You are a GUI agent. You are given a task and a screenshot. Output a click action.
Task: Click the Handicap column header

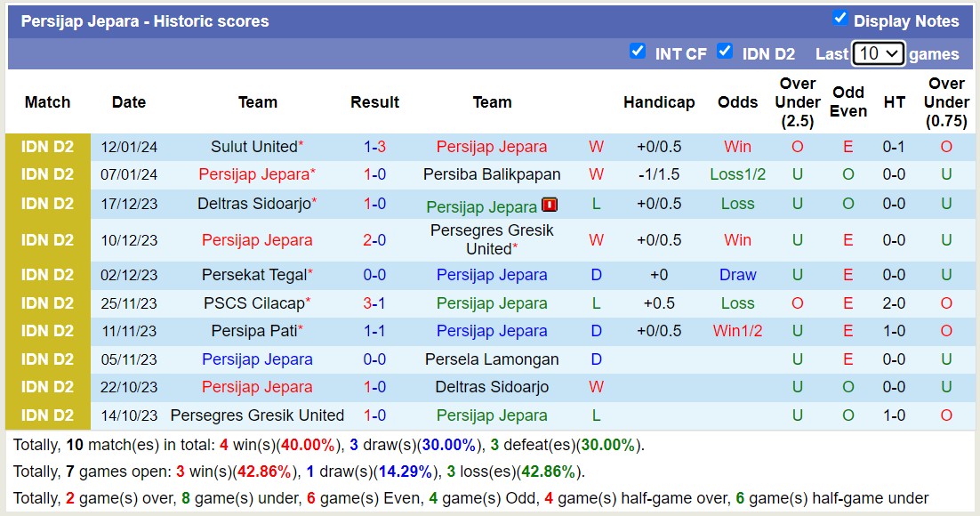click(x=658, y=102)
